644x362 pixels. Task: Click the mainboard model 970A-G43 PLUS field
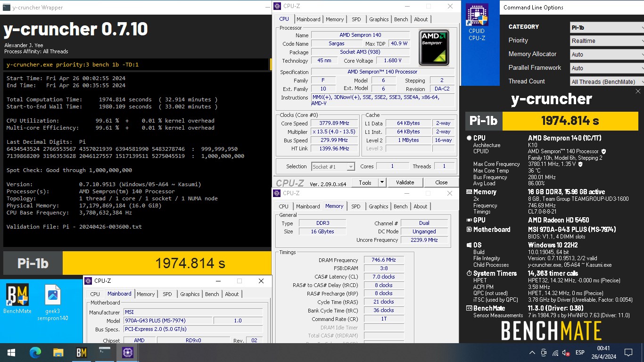[x=167, y=321]
